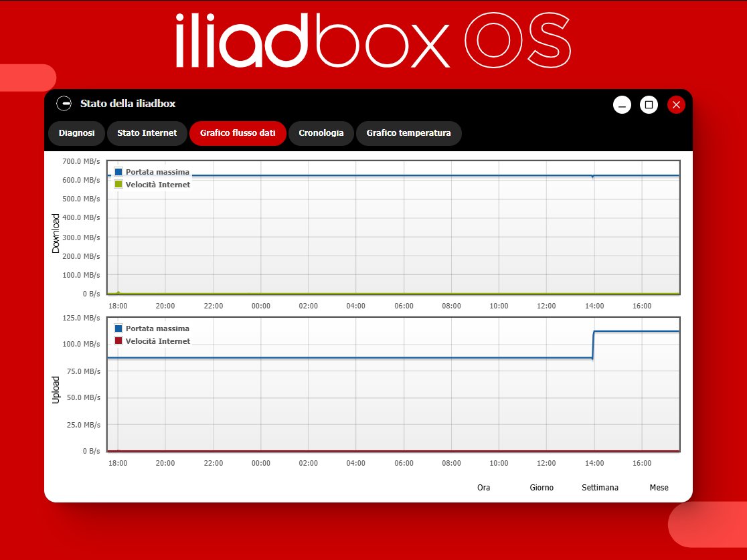Open the Cronologia tab
747x560 pixels.
[321, 133]
